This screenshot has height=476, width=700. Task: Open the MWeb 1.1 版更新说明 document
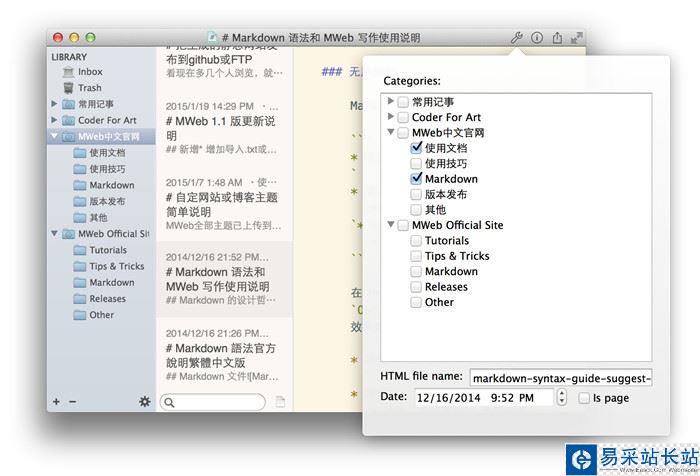click(224, 128)
